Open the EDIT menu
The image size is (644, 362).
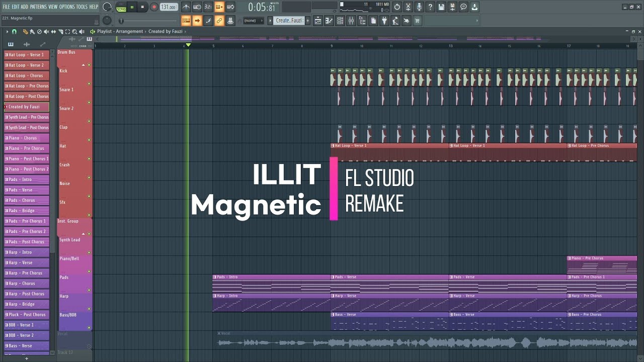pos(16,7)
